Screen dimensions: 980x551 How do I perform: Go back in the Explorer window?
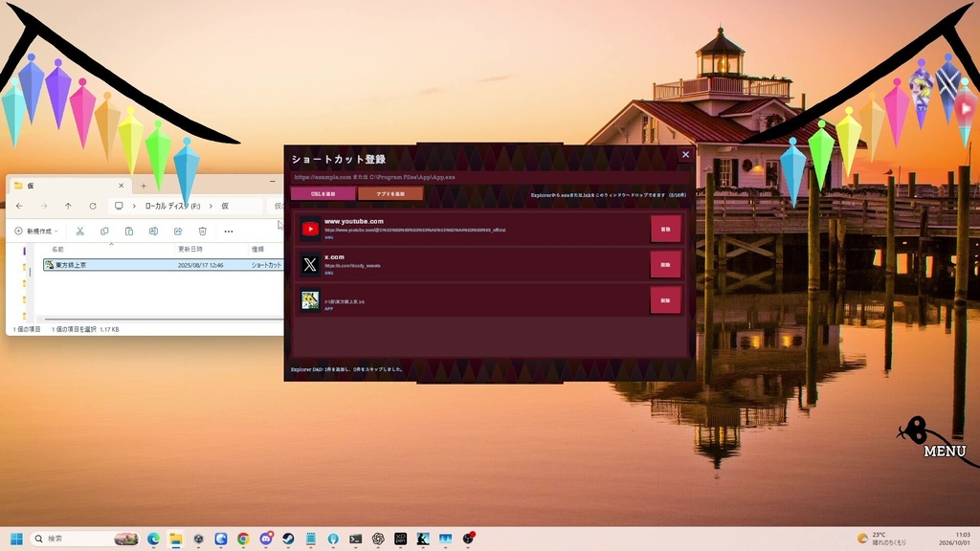pos(19,206)
